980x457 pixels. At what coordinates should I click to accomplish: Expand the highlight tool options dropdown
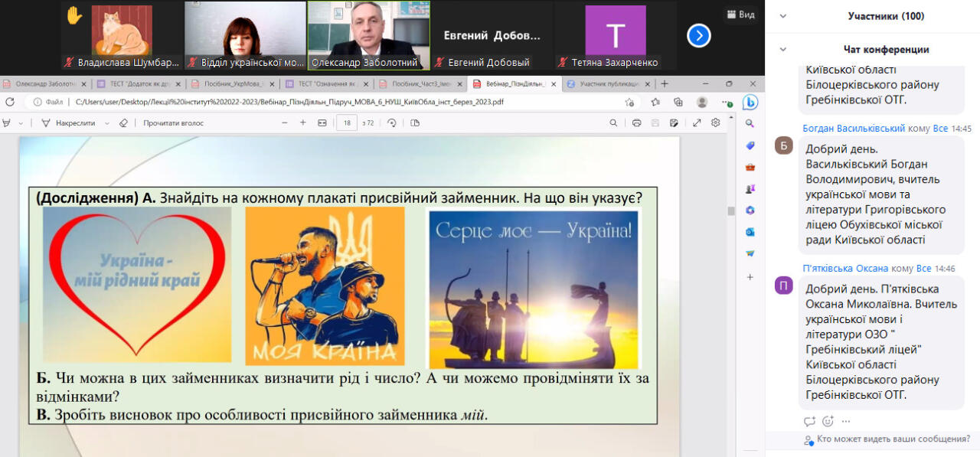tap(21, 122)
